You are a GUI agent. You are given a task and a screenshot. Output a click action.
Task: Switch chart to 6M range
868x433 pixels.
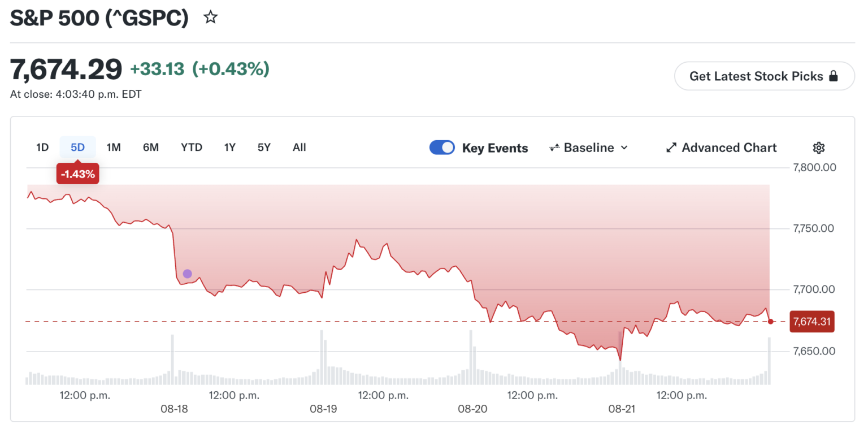coord(151,148)
